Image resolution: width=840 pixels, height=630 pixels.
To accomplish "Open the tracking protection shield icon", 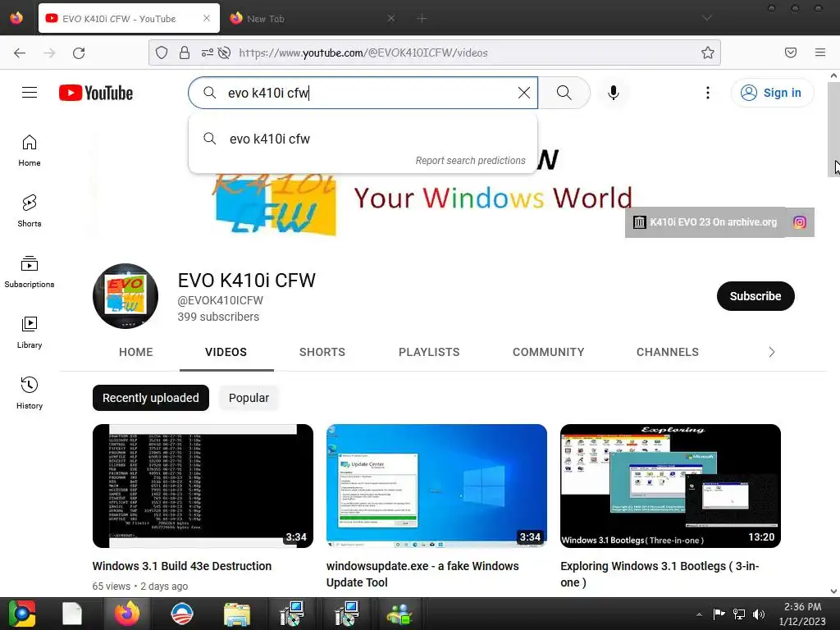I will (162, 52).
